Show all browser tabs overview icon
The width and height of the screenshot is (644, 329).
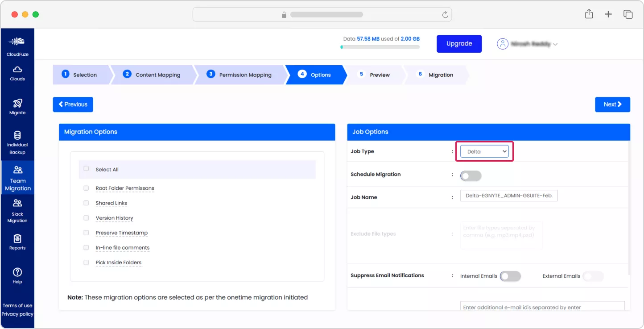[628, 14]
